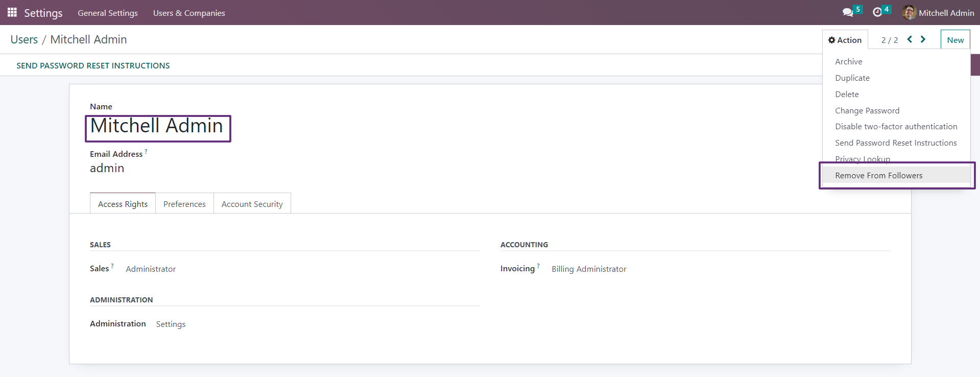Click the ACCOUNTING section heading
This screenshot has width=980, height=377.
[x=524, y=245]
